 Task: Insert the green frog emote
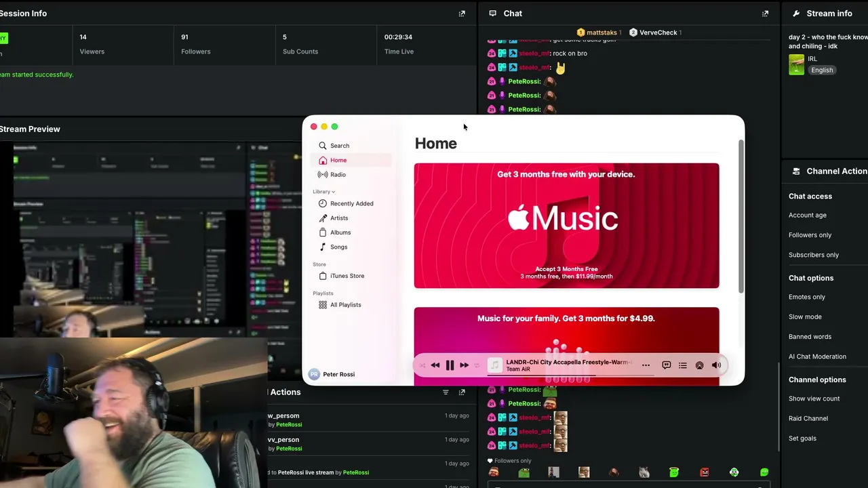tap(524, 472)
